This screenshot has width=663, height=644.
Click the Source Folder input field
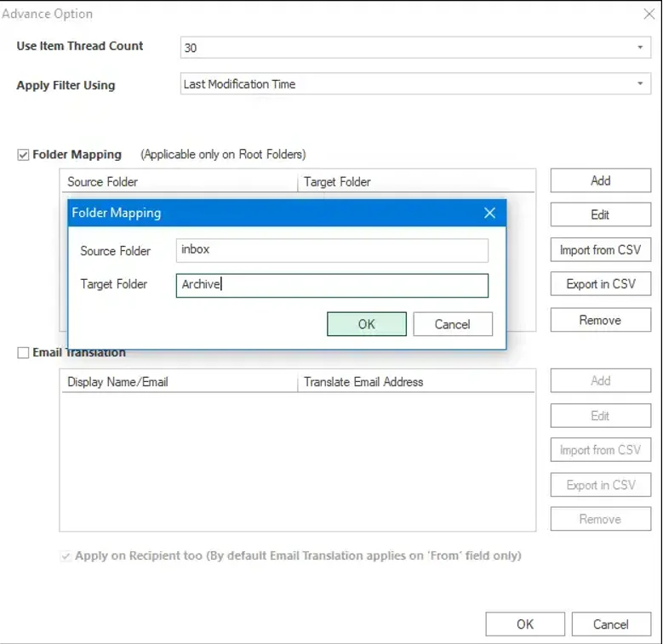click(332, 250)
